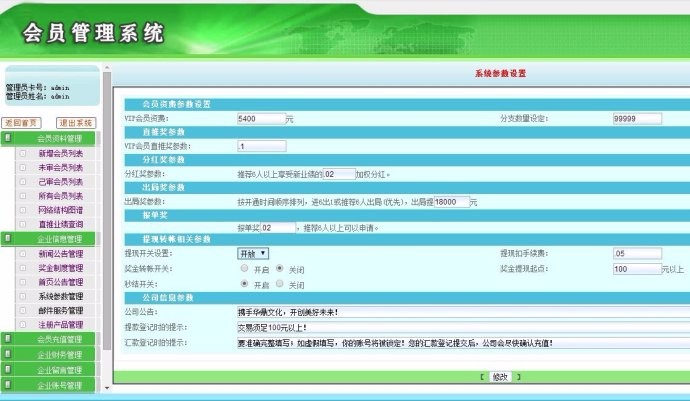
Task: Click the icon beside 会员充值管理 header
Action: pos(7,339)
